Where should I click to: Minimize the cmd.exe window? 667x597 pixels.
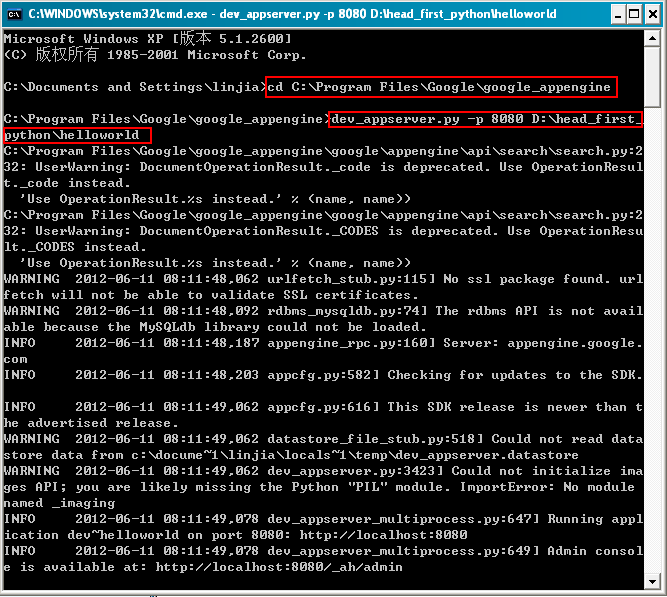[x=618, y=14]
